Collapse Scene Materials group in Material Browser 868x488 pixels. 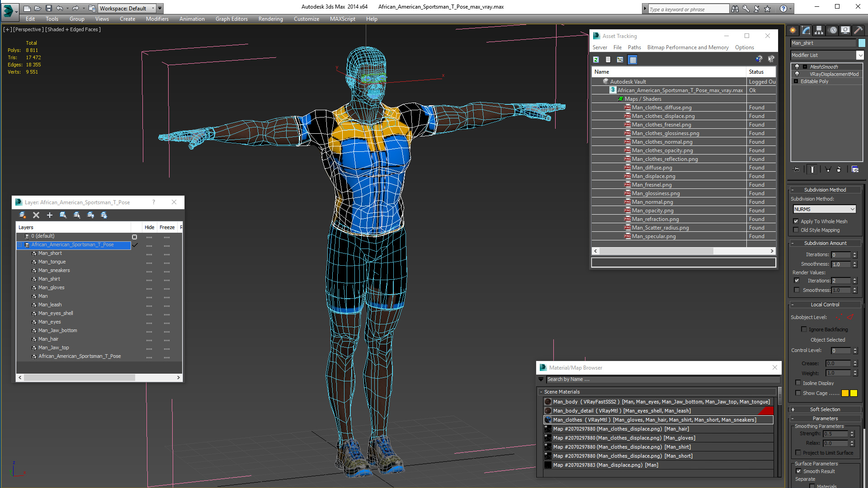541,392
